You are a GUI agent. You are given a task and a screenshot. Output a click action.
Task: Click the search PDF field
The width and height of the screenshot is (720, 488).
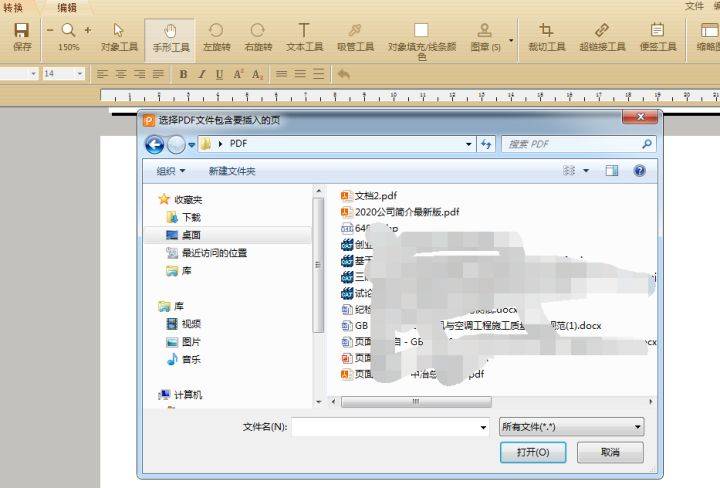coord(579,144)
